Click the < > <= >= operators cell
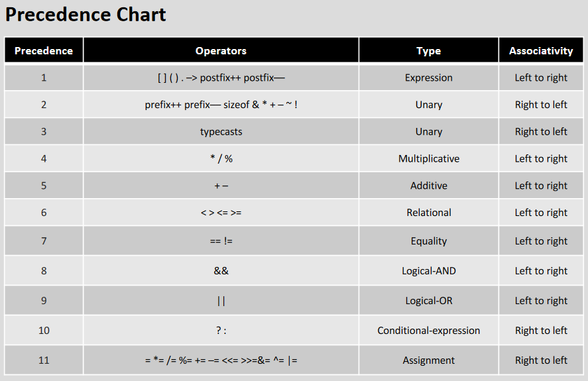The width and height of the screenshot is (588, 381). [221, 213]
